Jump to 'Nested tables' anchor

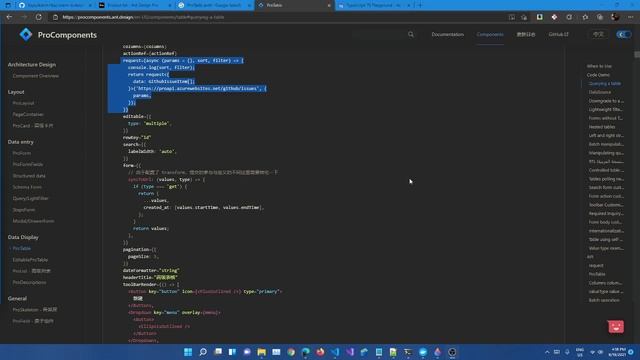pos(602,127)
